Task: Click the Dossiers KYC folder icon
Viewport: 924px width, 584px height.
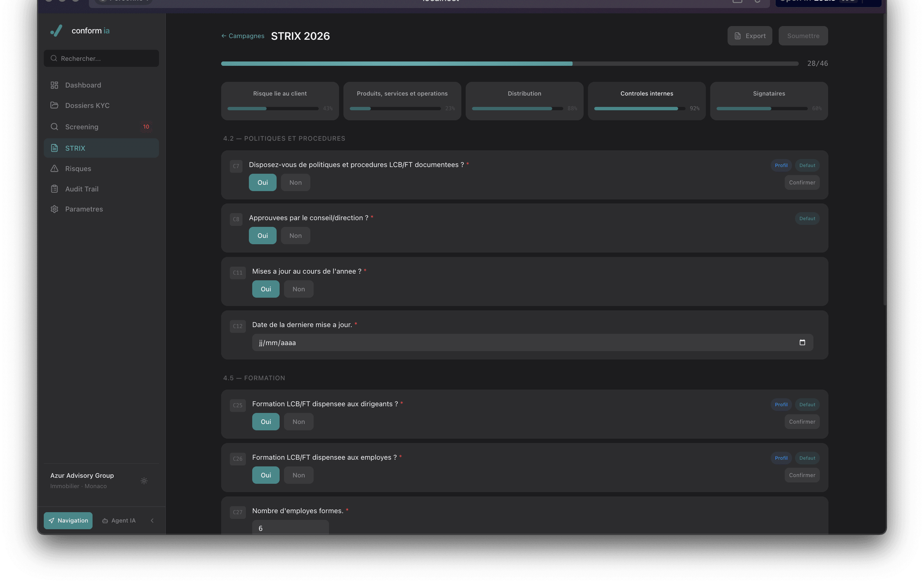Action: (54, 105)
